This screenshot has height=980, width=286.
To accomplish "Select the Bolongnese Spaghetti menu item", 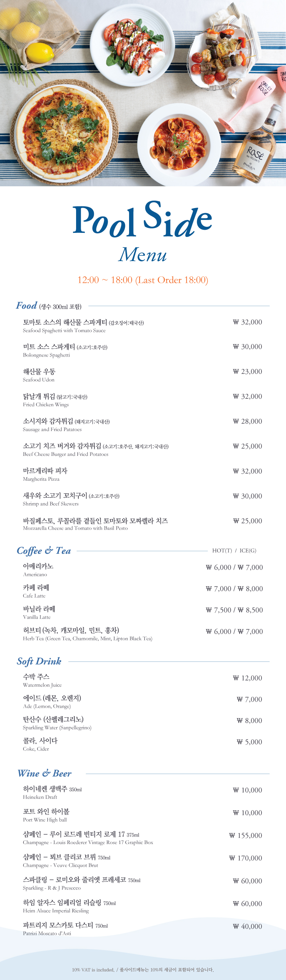I will tap(65, 350).
